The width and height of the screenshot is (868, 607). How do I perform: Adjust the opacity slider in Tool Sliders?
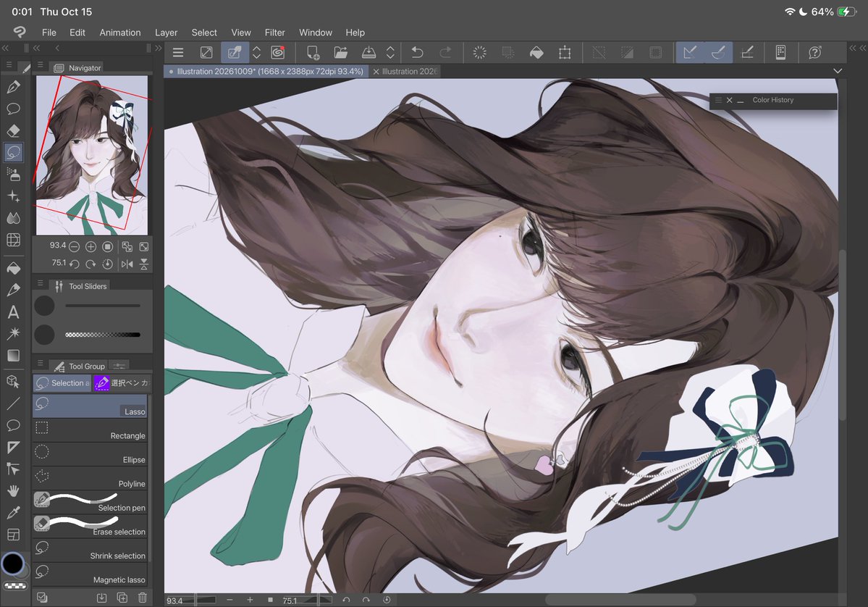point(102,335)
